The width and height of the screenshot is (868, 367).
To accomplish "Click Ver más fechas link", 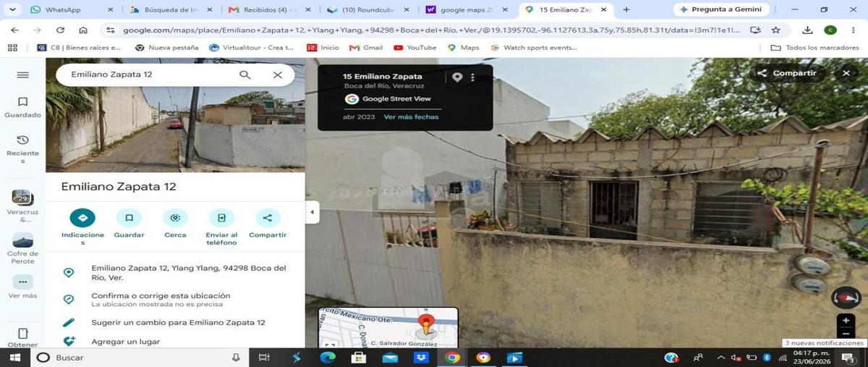I will click(411, 117).
